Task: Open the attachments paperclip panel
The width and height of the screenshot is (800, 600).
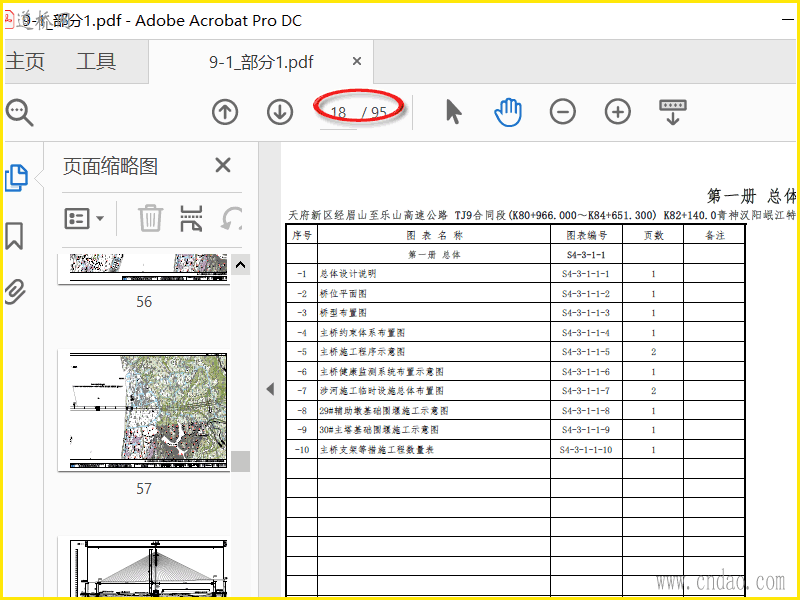Action: [x=15, y=292]
